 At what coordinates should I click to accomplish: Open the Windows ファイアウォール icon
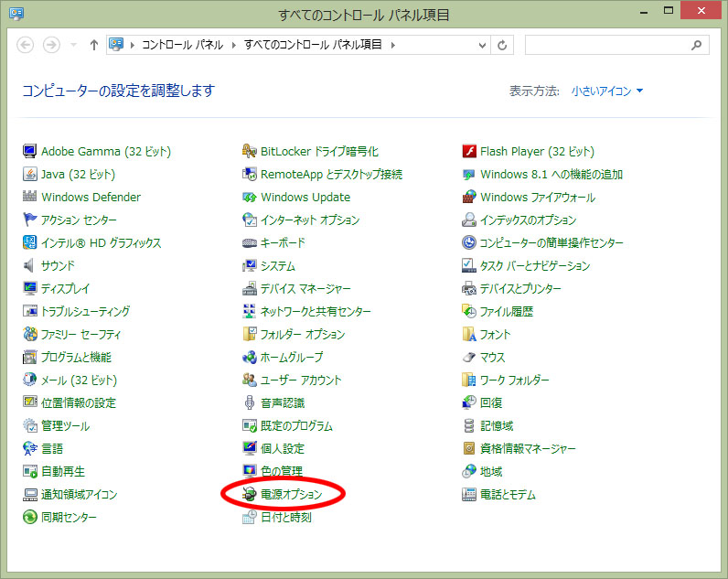(x=469, y=197)
